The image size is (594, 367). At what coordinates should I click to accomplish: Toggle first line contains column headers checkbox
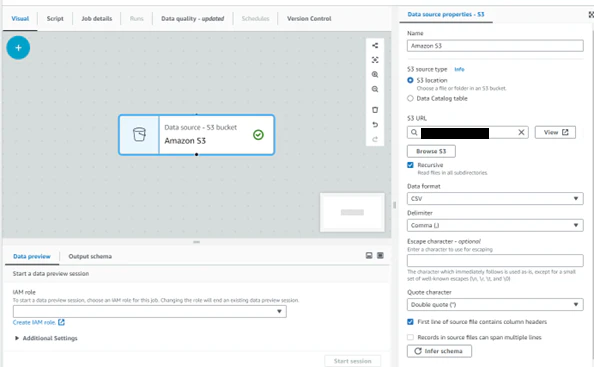[410, 322]
